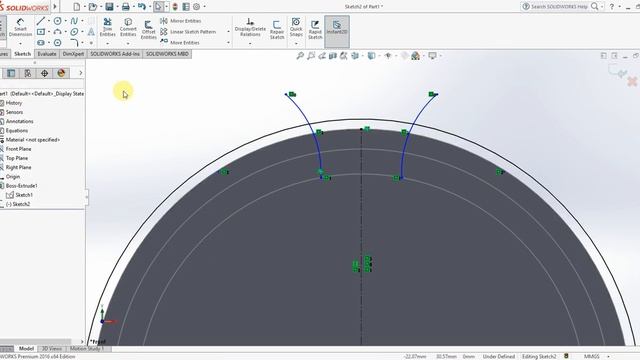The width and height of the screenshot is (640, 360).
Task: Click Convert Entities tool
Action: pyautogui.click(x=128, y=27)
